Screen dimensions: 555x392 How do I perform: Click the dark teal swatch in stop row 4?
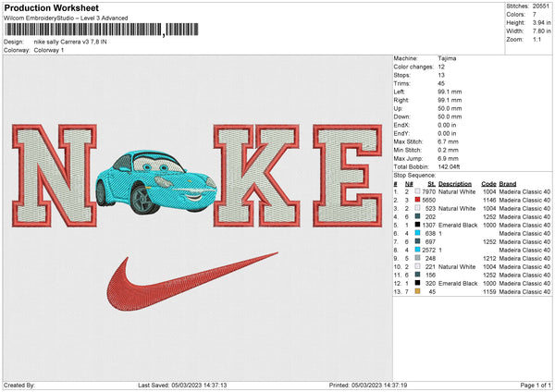pyautogui.click(x=418, y=216)
